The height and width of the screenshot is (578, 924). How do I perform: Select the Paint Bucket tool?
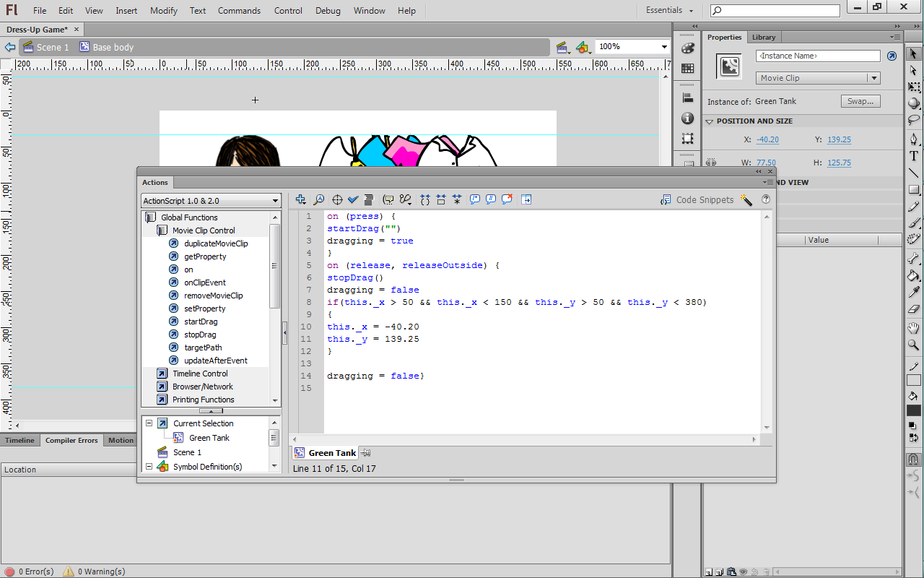914,275
